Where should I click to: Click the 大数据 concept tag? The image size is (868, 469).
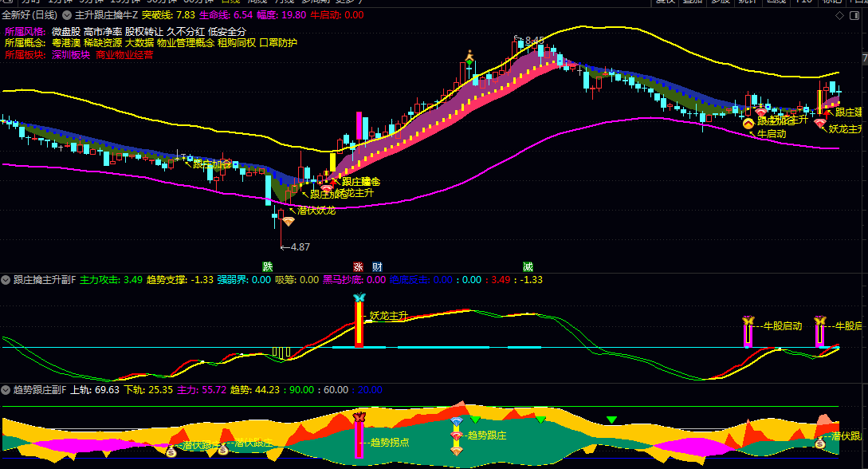(139, 43)
